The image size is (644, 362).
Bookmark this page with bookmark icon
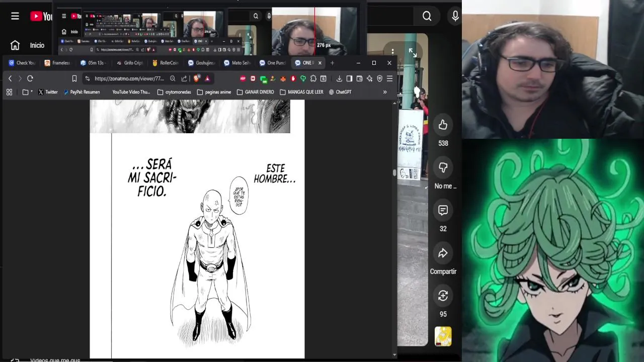[x=74, y=78]
